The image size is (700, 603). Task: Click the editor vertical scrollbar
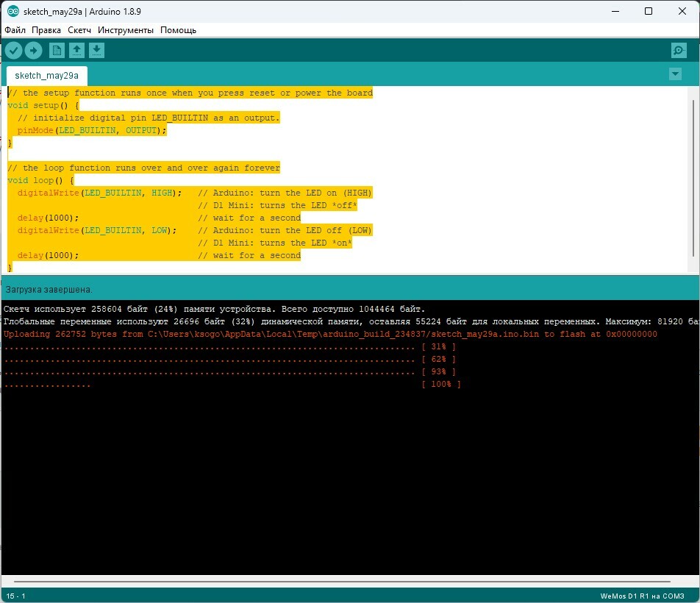click(x=693, y=179)
